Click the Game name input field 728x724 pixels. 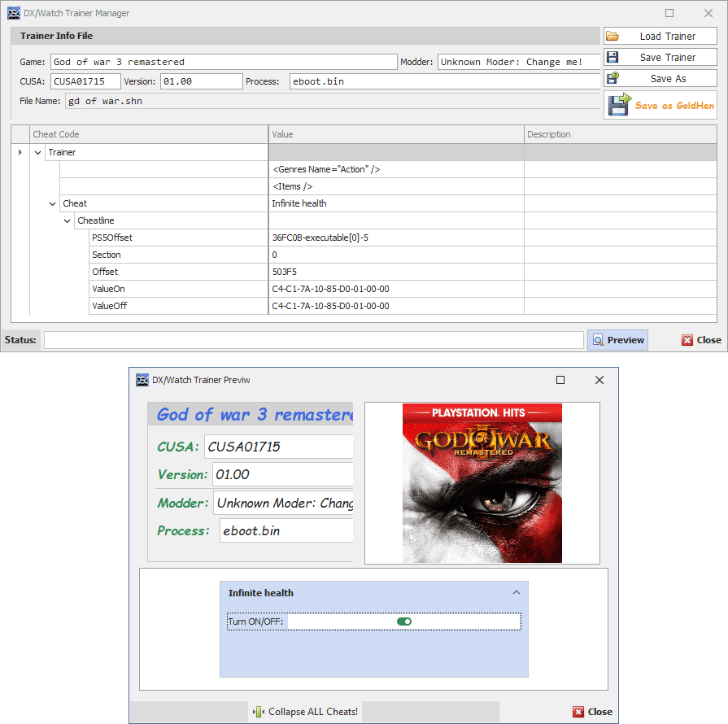pyautogui.click(x=224, y=62)
